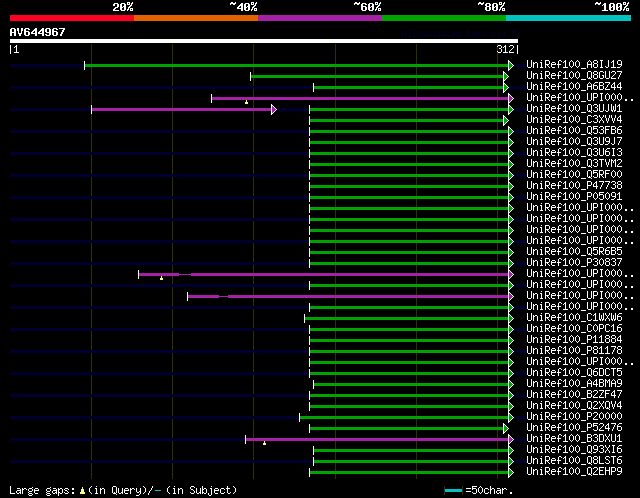Click the arrowhead ending the C3XVV4 alignment

point(506,120)
